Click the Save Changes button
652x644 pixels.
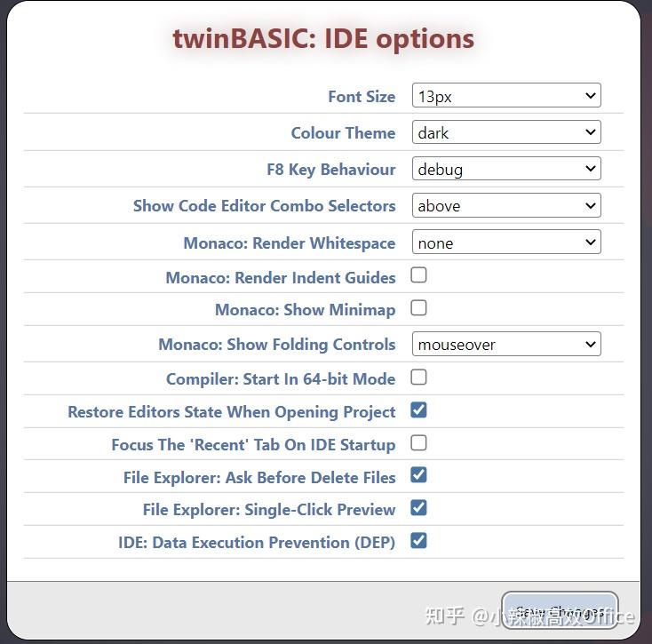[x=560, y=611]
